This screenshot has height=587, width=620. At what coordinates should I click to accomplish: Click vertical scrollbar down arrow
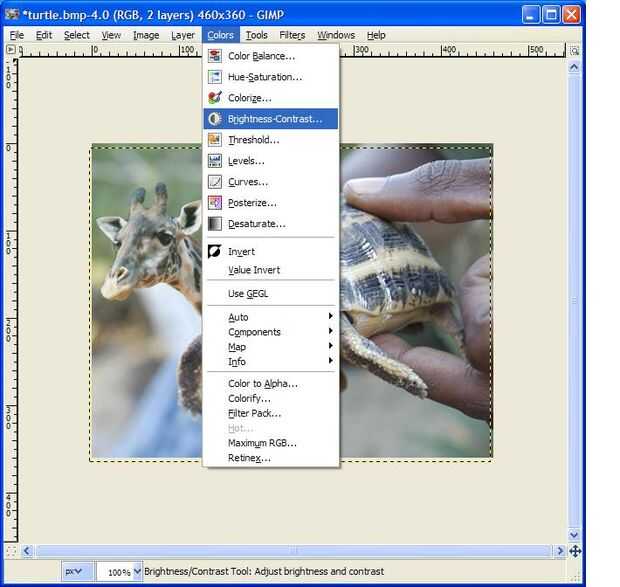(574, 534)
